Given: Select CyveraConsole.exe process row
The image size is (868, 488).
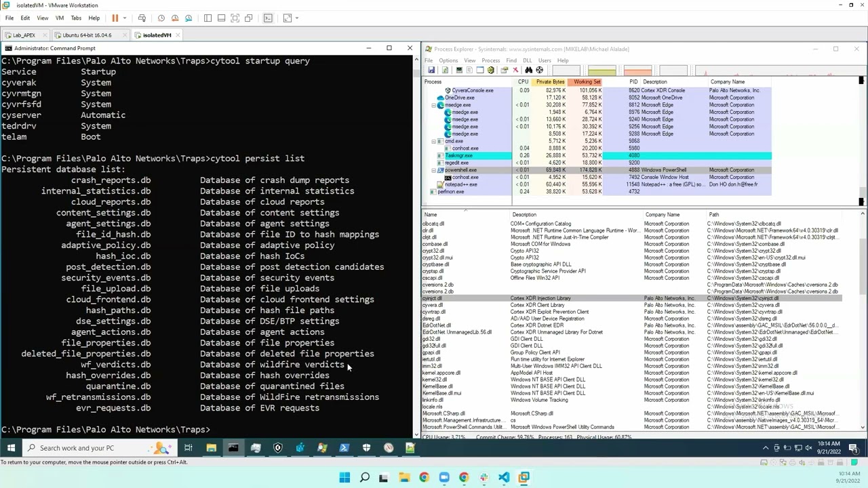Looking at the screenshot, I should tap(597, 91).
